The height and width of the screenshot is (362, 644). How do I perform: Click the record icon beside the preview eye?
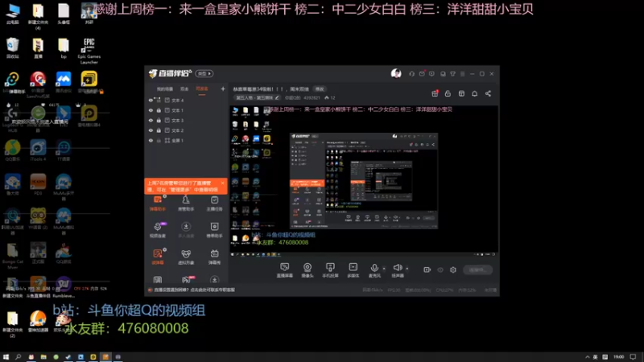(427, 269)
